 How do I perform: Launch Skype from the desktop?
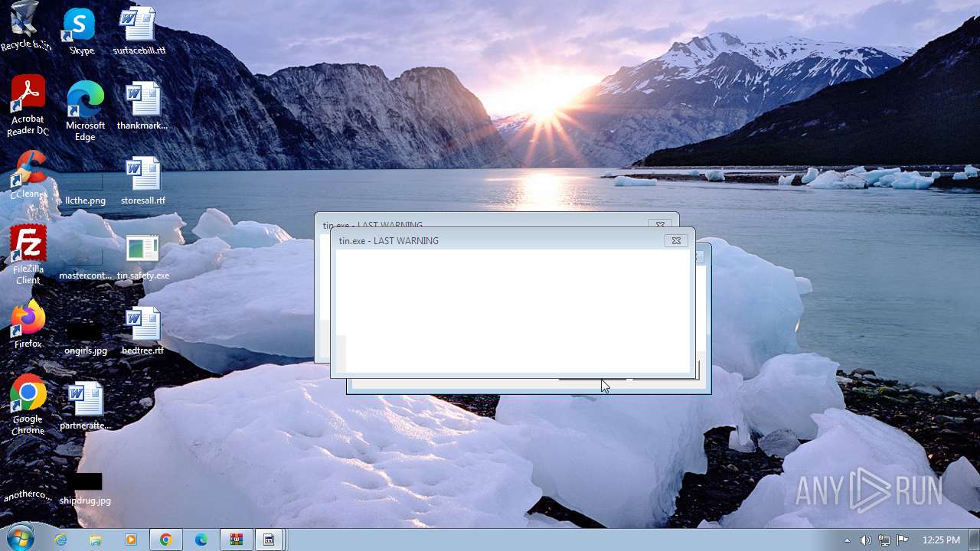pos(81,31)
